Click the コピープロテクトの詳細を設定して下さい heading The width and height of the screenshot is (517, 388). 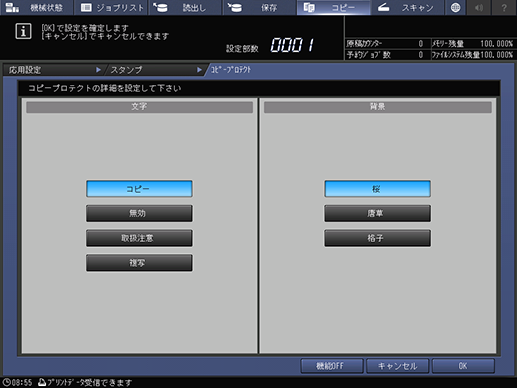[x=105, y=88]
